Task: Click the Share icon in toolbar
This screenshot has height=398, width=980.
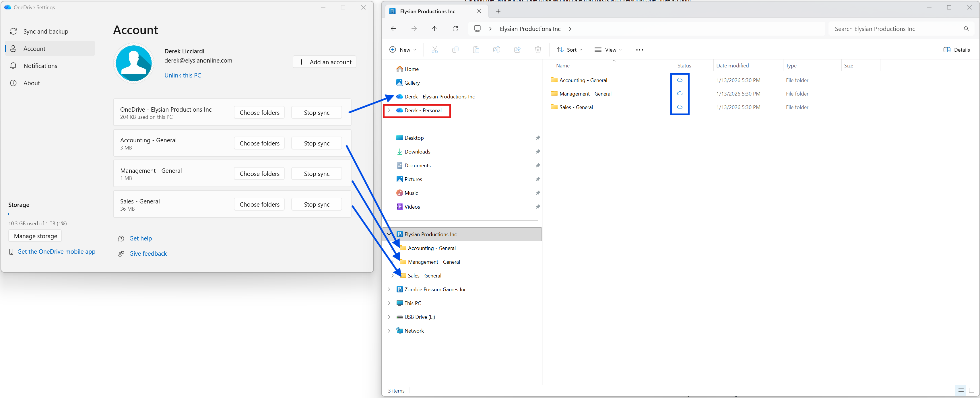Action: [x=517, y=50]
